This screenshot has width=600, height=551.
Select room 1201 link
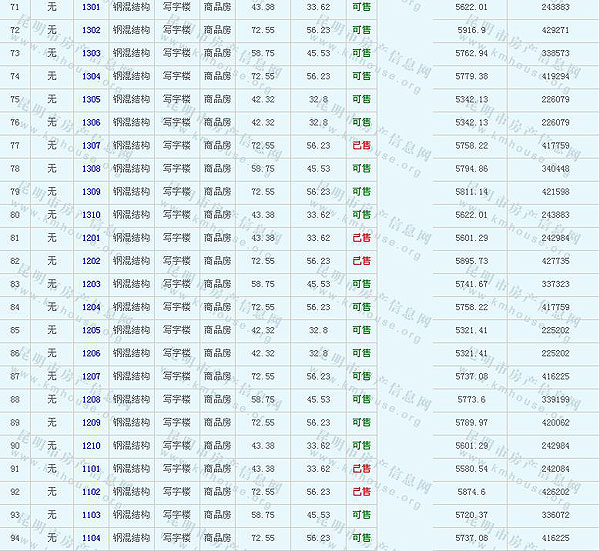[91, 237]
